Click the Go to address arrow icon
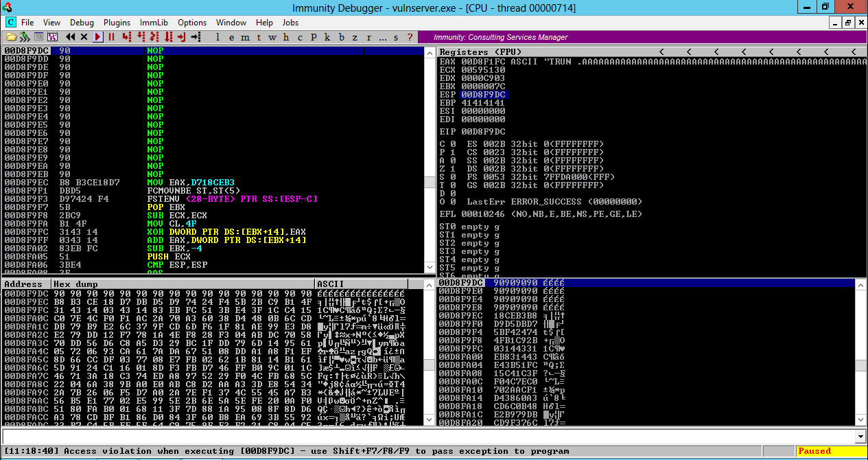 tap(196, 36)
